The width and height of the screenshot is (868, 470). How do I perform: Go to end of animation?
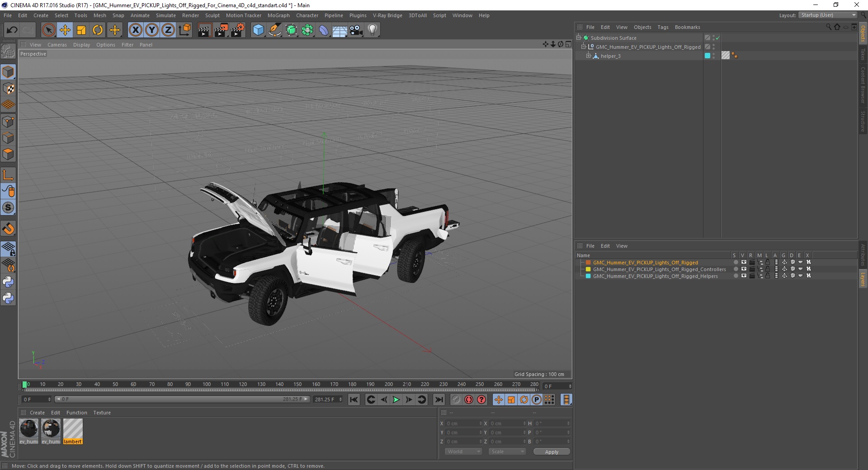439,399
